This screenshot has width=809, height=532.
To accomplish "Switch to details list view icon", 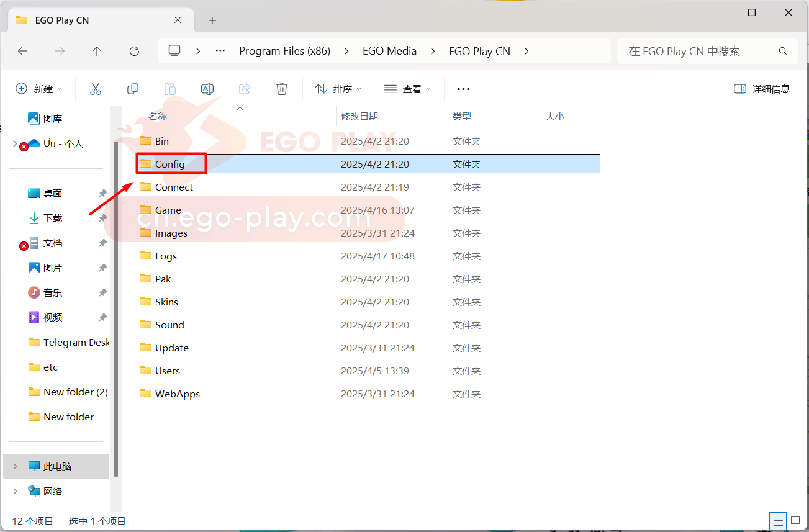I will point(777,521).
